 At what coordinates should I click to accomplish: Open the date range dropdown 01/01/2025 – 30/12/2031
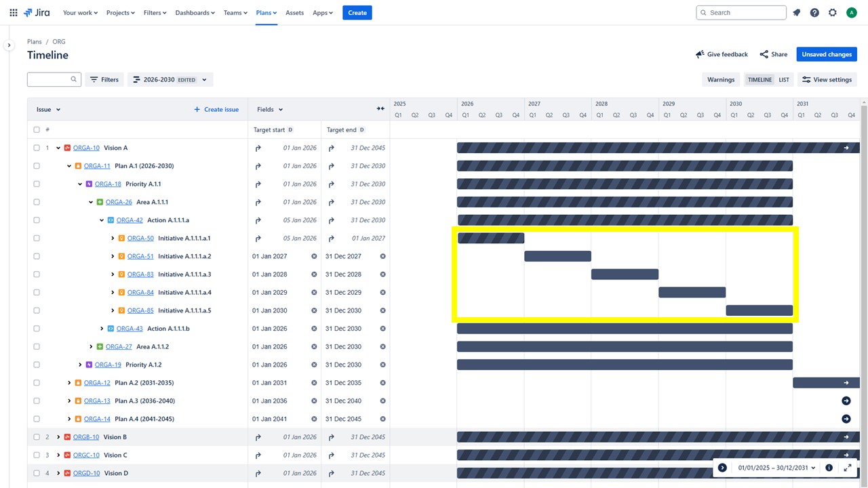click(x=776, y=468)
